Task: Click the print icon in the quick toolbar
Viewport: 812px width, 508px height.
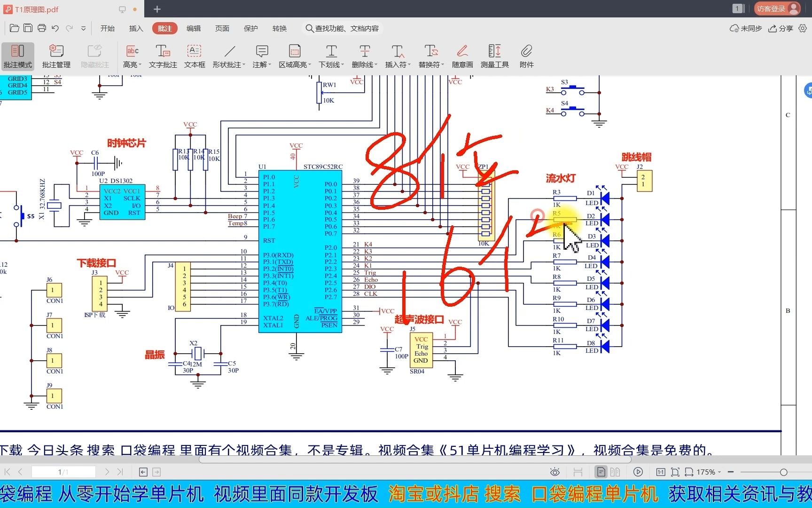Action: [42, 28]
